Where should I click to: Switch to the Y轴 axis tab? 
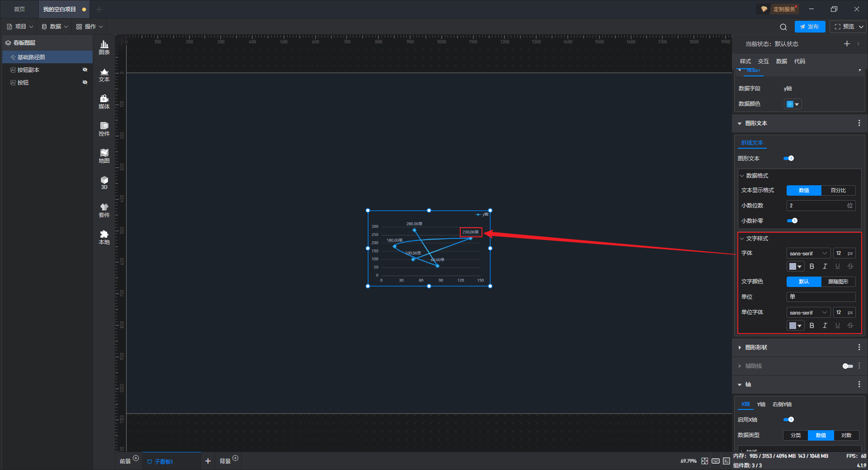[761, 404]
